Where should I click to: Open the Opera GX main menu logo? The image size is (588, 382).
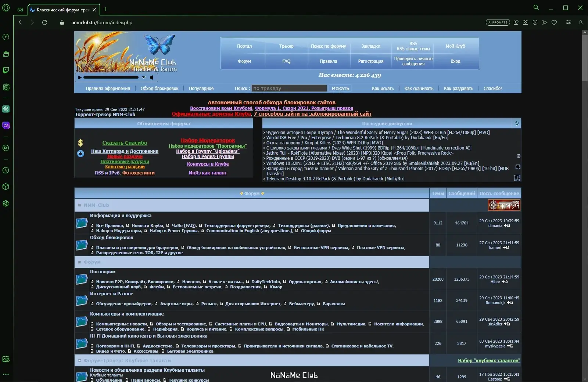click(6, 8)
